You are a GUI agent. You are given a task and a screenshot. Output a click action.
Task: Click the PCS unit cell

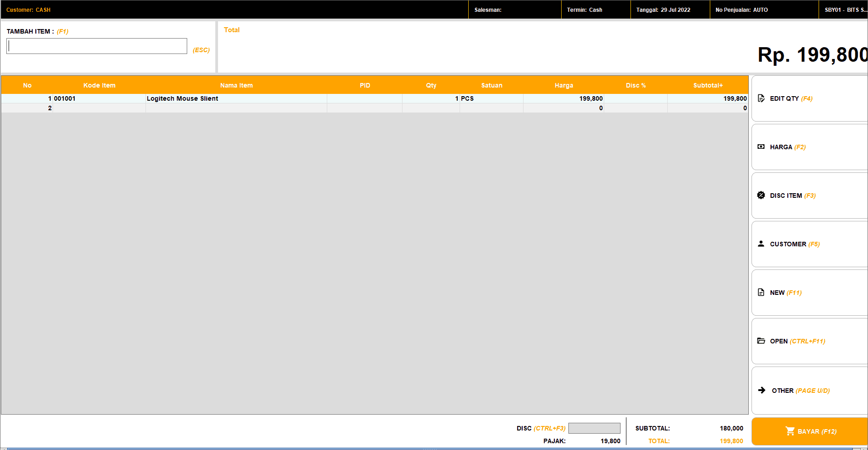[492, 98]
